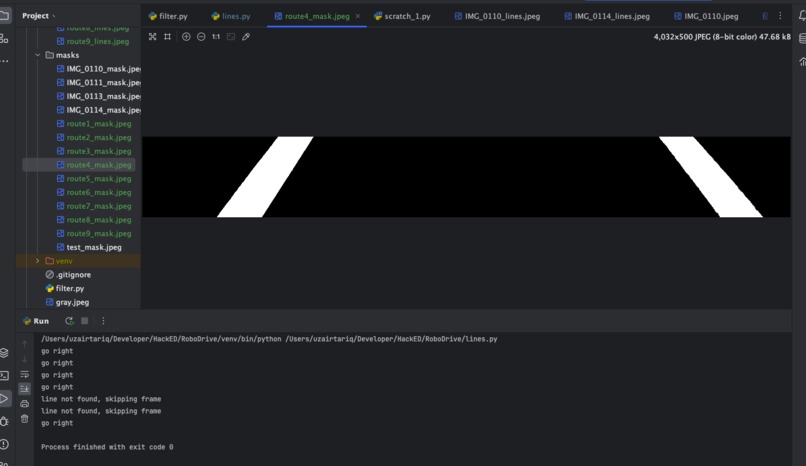Select .gitignore in project tree
The image size is (806, 466).
(x=68, y=275)
